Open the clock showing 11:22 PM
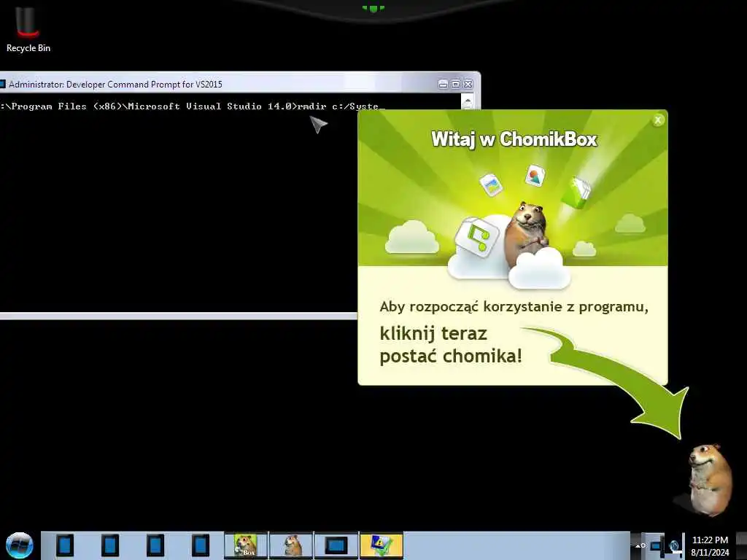Screen dimensions: 747x560 coord(710,545)
